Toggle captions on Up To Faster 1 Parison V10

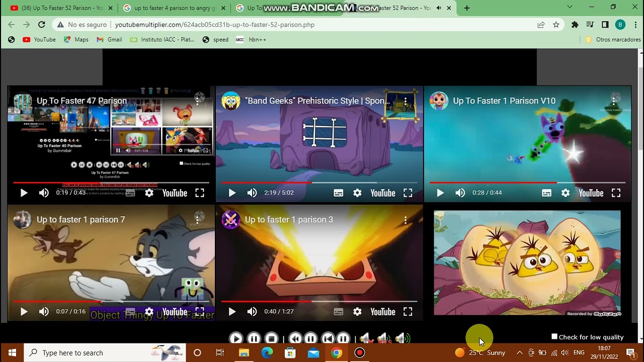tap(547, 193)
